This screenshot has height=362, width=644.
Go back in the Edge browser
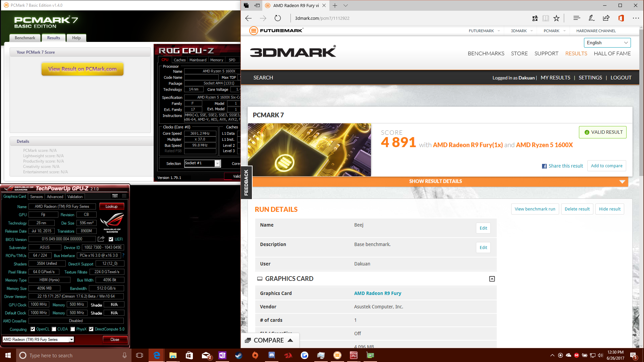coord(249,18)
